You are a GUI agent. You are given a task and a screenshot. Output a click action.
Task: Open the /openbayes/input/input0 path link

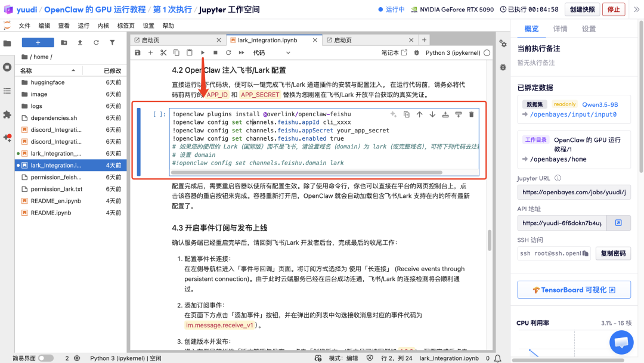573,114
